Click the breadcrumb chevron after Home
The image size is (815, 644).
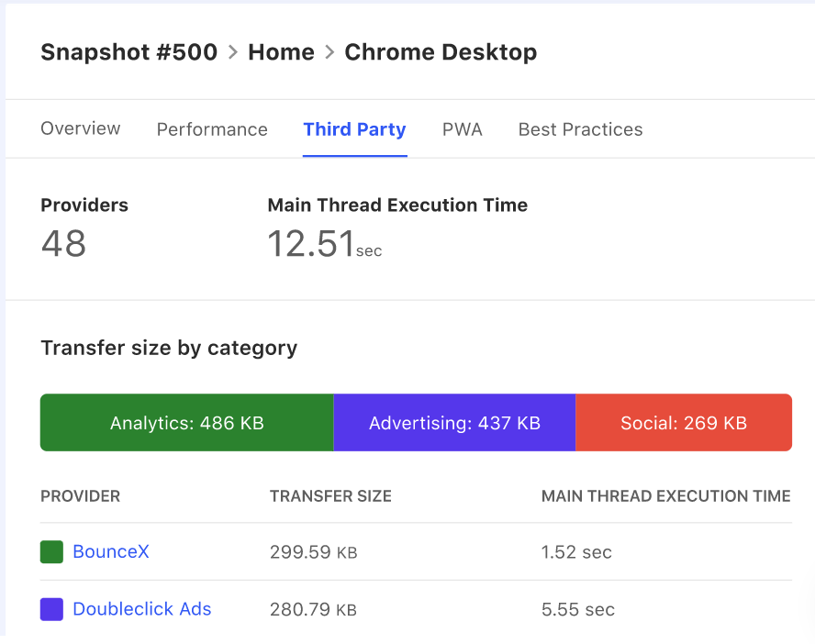(329, 52)
